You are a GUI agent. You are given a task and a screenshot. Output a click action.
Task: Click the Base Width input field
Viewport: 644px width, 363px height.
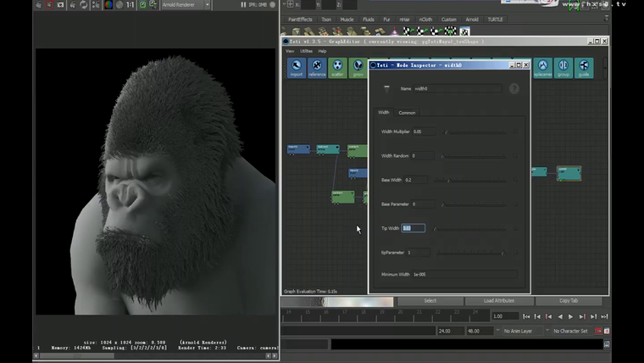(x=416, y=180)
